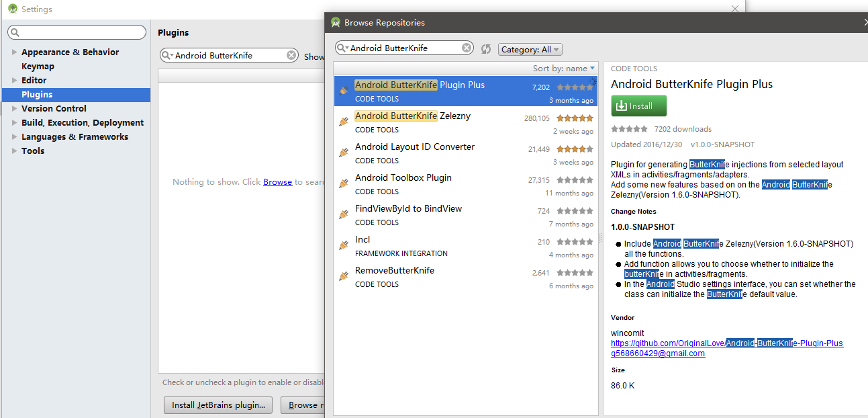This screenshot has width=868, height=418.
Task: Click Browse Repositories title bar icon
Action: click(x=336, y=22)
